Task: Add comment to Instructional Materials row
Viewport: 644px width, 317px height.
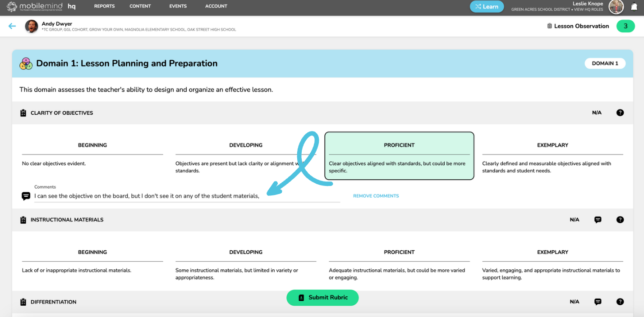Action: (x=598, y=220)
